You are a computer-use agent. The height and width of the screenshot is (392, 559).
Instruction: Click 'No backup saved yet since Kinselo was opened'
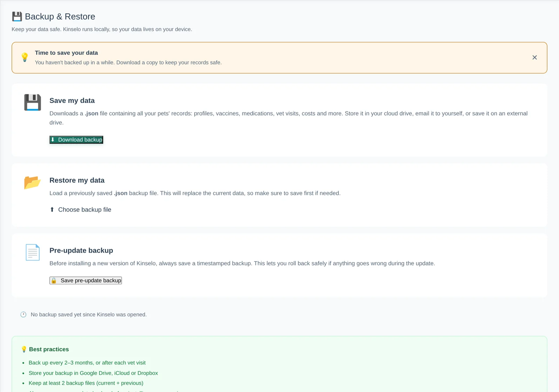tap(89, 315)
